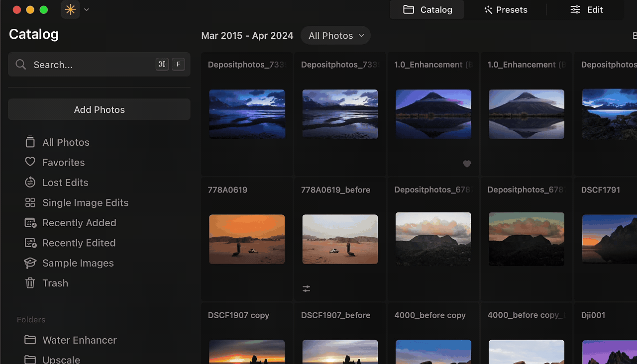Screen dimensions: 637x364
Task: Click the Upscale folder icon
Action: click(30, 360)
